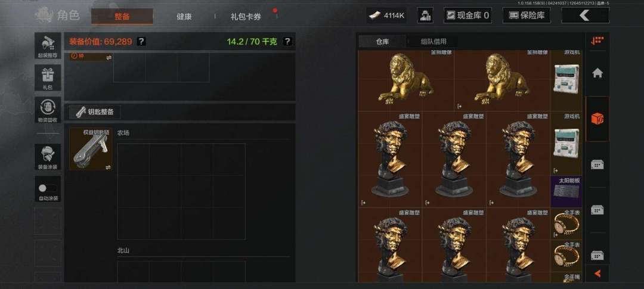Click the back arrow button at top right
The width and height of the screenshot is (644, 289).
[x=586, y=15]
